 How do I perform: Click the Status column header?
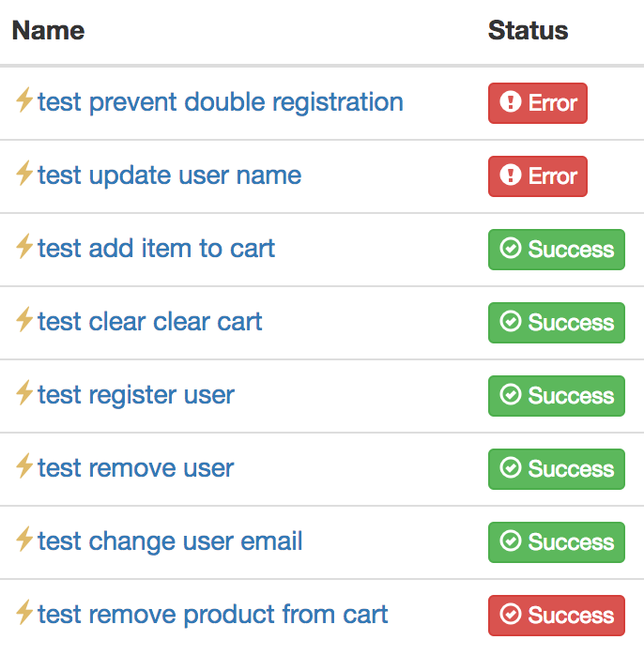coord(529,30)
